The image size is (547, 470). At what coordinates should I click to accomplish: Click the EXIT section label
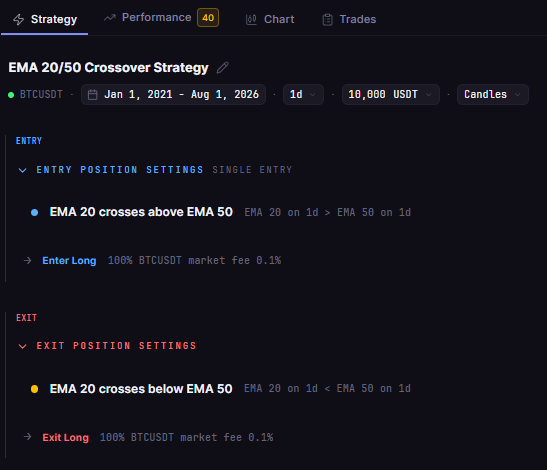point(27,318)
